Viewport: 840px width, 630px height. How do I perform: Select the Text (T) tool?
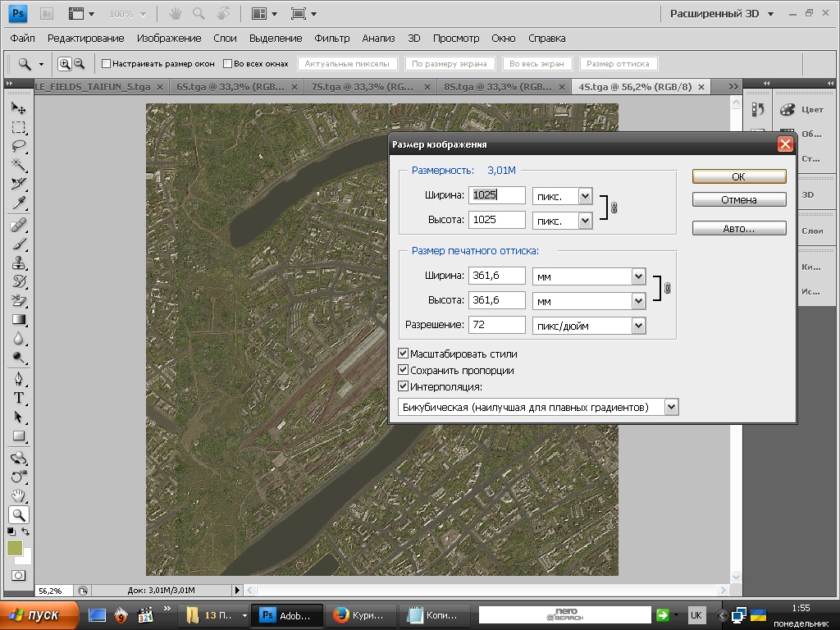tap(19, 397)
